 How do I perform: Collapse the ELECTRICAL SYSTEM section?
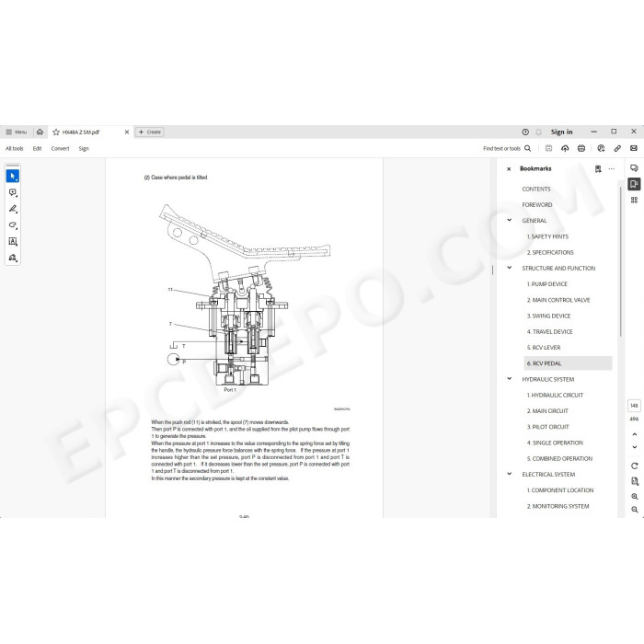click(510, 474)
